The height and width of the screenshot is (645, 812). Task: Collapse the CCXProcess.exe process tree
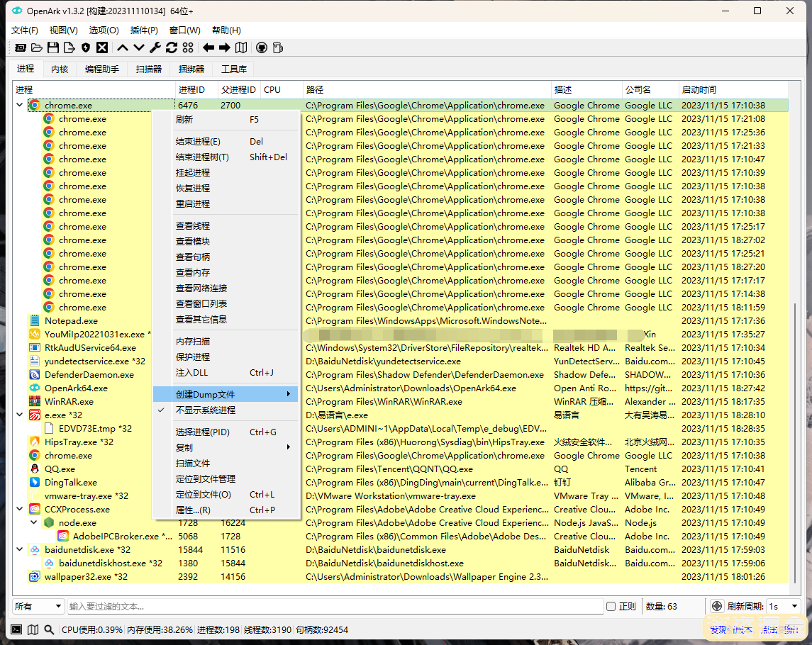click(x=20, y=510)
